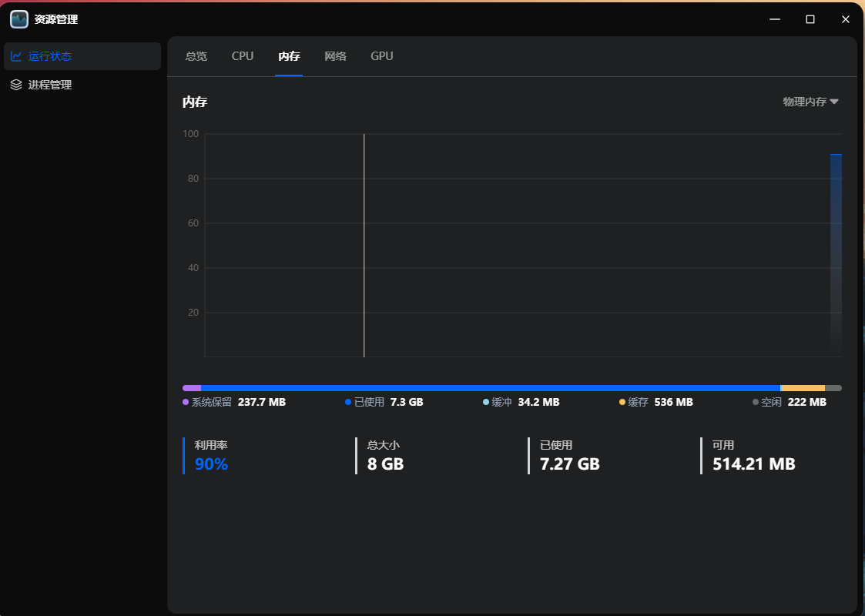Open the 物理内存 dropdown
Screen dimensions: 865x616
[x=810, y=101]
